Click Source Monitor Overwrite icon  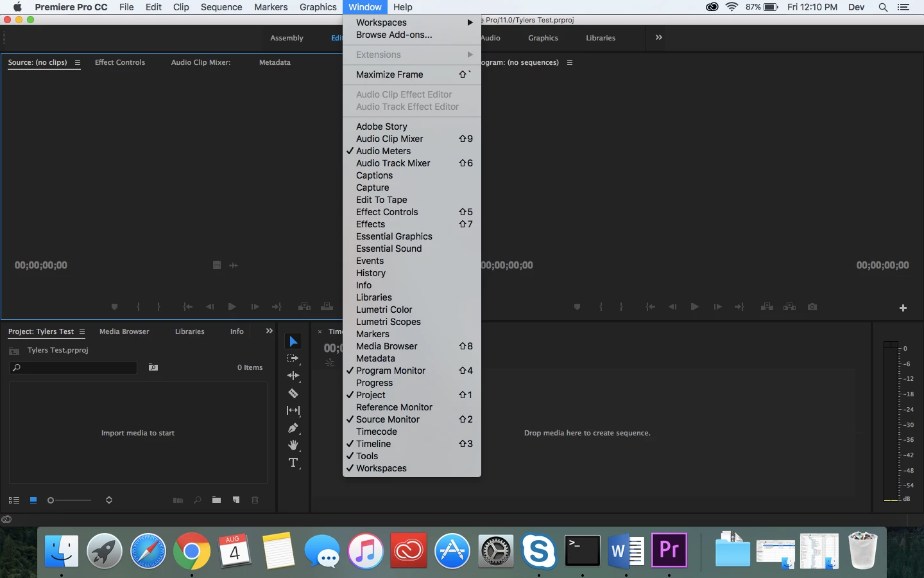point(327,307)
